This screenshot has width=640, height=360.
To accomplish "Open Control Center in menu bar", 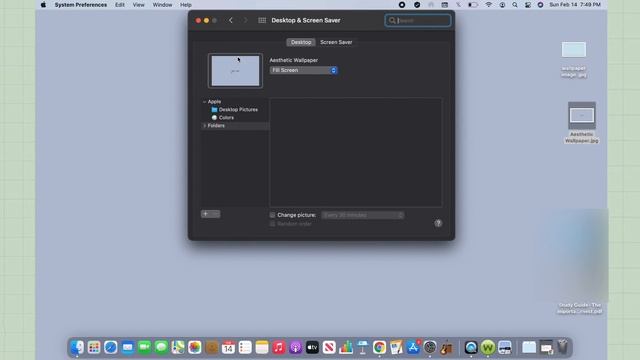I will [x=528, y=5].
